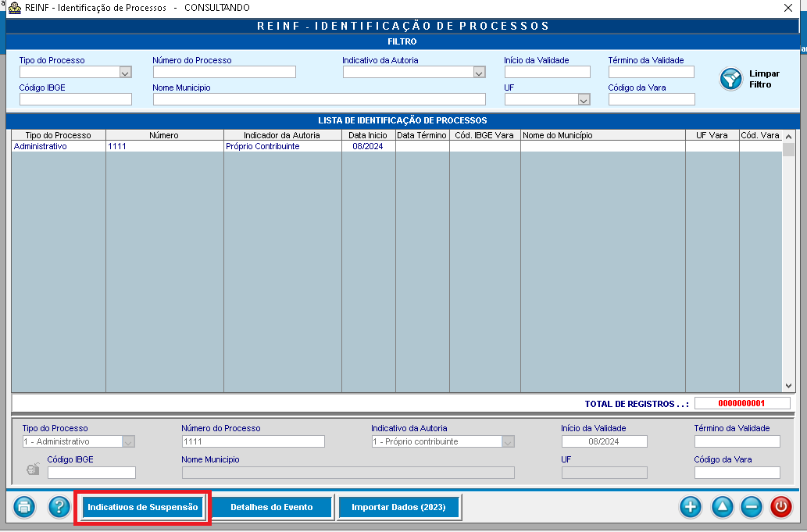Screen dimensions: 807x532
Task: Click the print icon at bottom left
Action: click(24, 507)
